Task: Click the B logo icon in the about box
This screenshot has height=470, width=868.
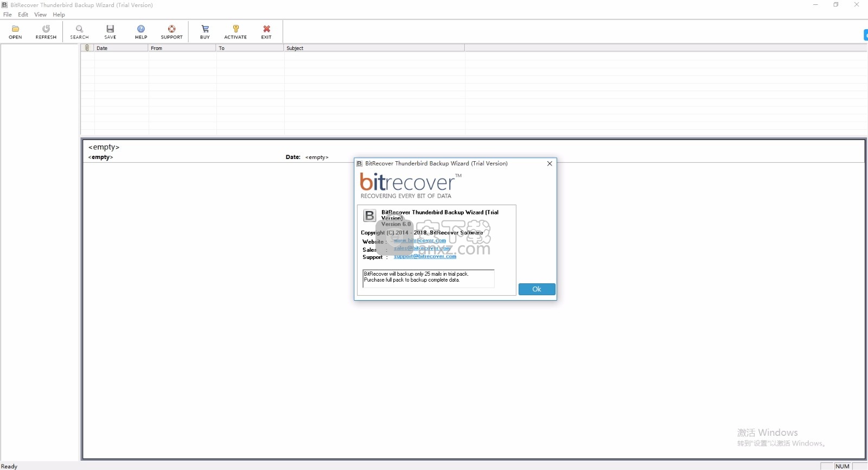Action: pos(369,215)
